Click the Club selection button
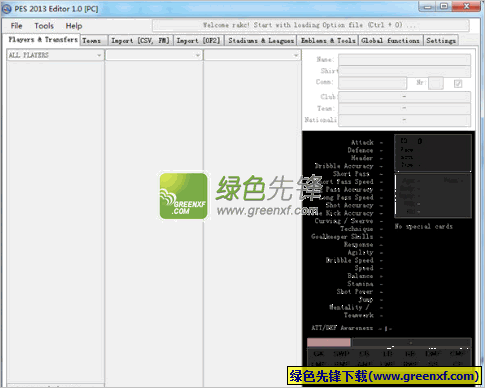Viewport: 485px width, 388px height. 404,97
